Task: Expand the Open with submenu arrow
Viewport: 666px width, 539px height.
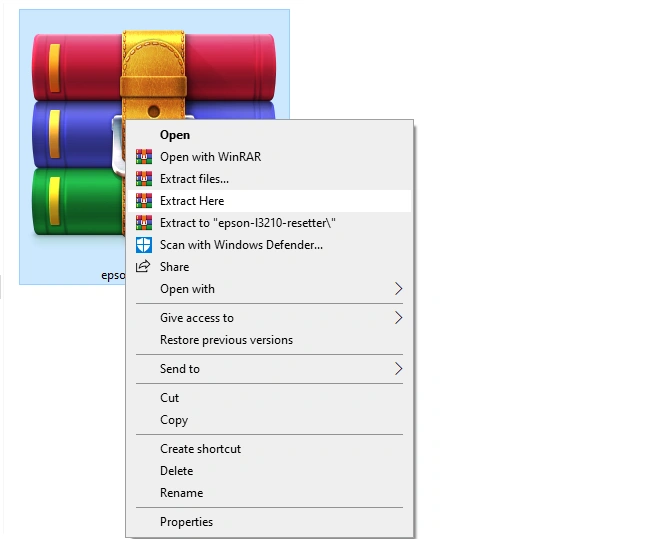Action: pos(398,289)
